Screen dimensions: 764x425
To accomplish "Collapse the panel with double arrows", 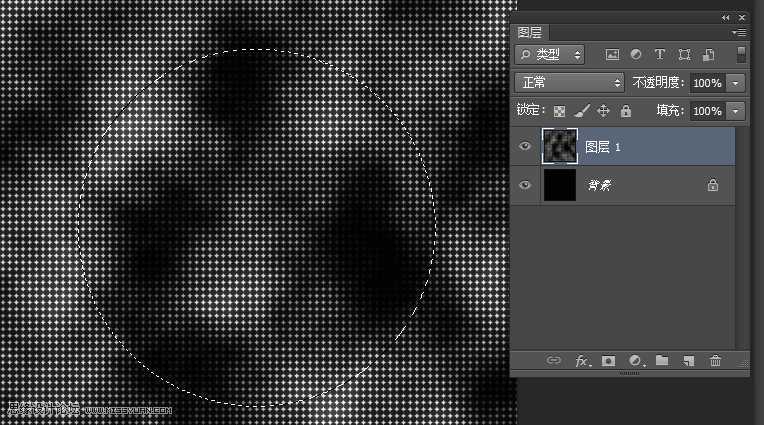I will pyautogui.click(x=726, y=18).
